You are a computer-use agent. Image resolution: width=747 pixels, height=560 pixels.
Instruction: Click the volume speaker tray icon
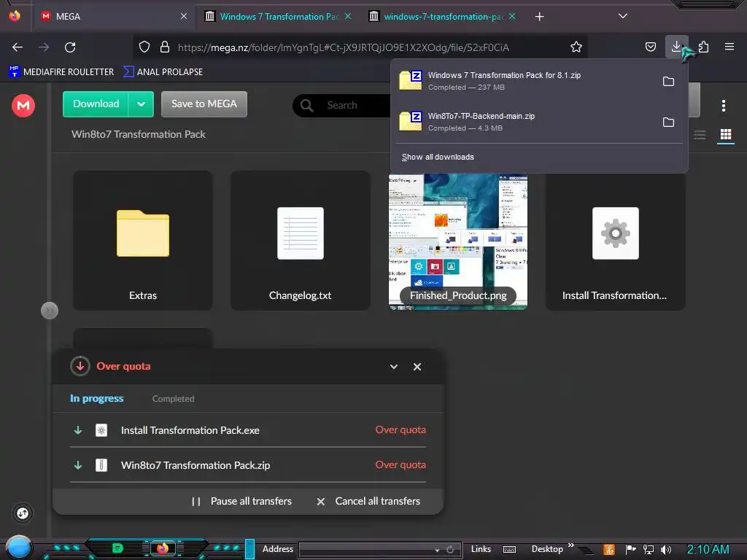pyautogui.click(x=666, y=550)
